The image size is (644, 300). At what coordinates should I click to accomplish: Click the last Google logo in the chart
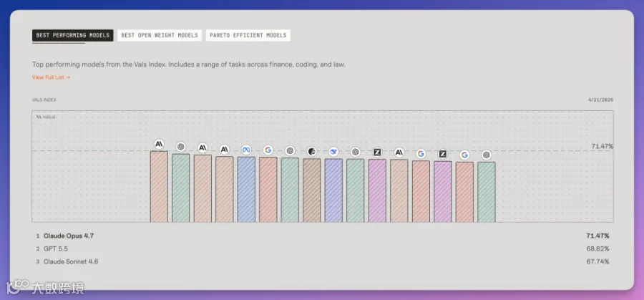(x=464, y=155)
